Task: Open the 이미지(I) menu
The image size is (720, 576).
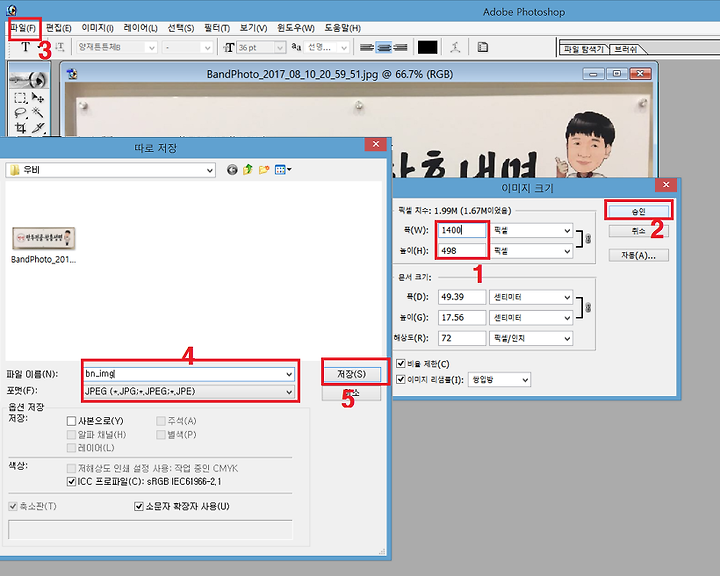Action: click(x=97, y=28)
